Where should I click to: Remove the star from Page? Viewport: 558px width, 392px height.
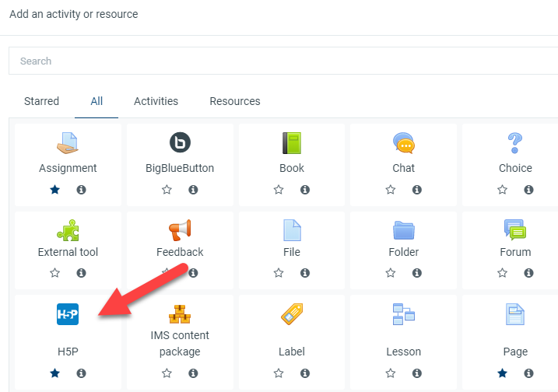[503, 373]
